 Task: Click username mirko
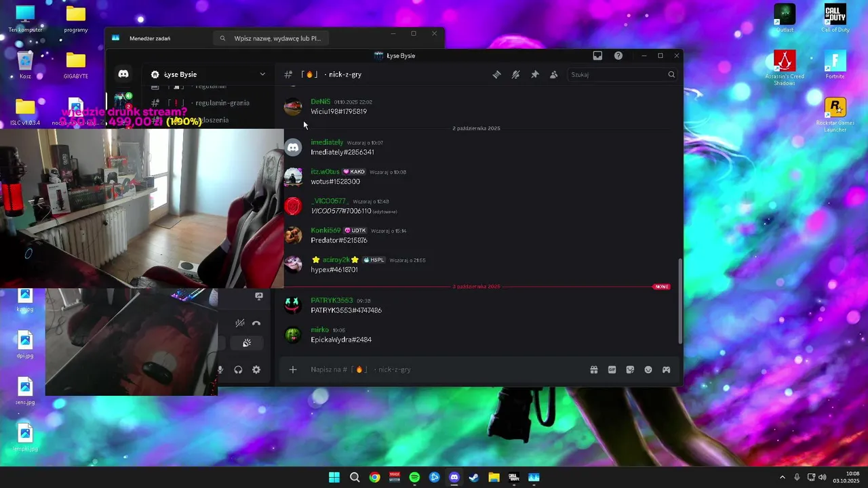(319, 329)
